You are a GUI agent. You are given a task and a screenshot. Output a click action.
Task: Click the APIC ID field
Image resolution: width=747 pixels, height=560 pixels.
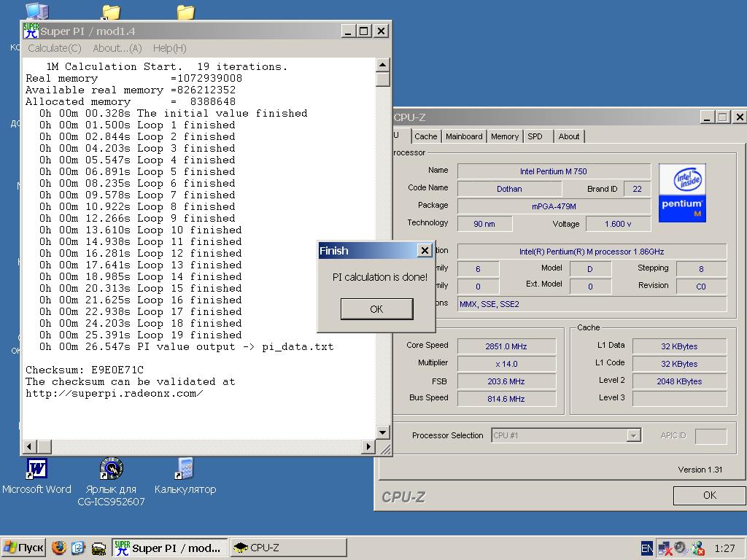point(711,436)
